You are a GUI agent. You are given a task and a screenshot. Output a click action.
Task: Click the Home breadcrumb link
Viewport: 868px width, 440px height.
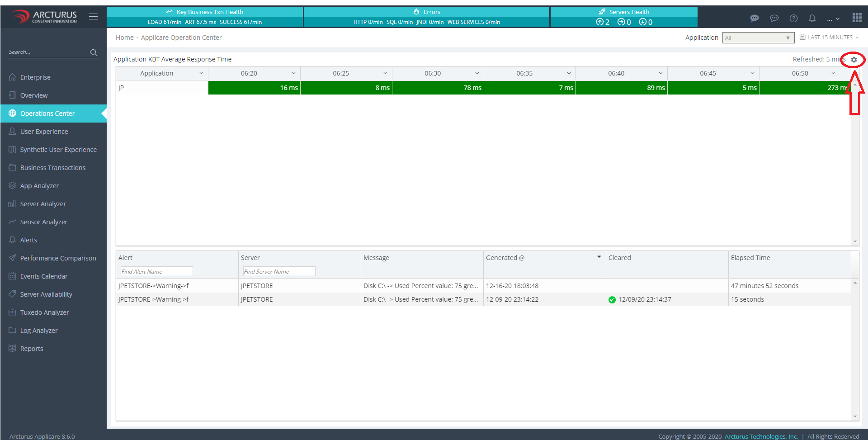124,38
